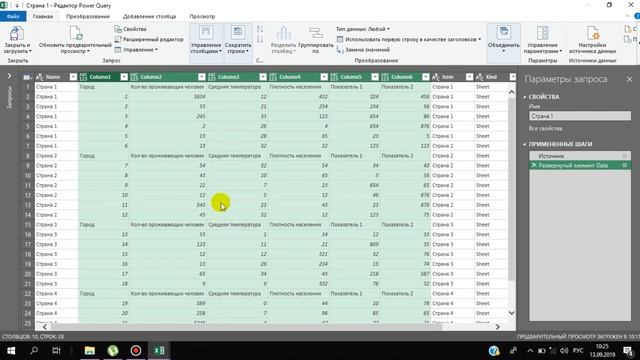Open the Управление query dropdown
The height and width of the screenshot is (360, 640).
point(136,50)
